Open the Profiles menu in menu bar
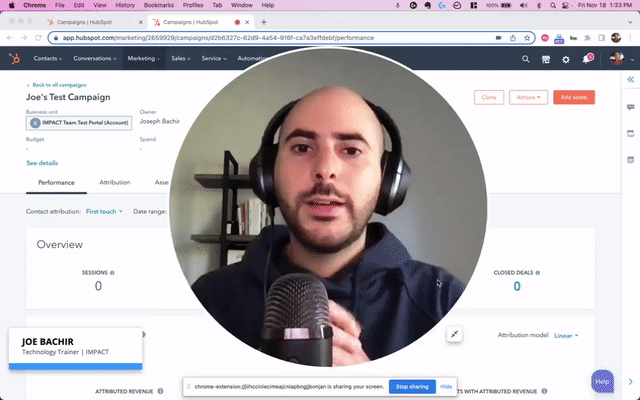 pos(193,5)
